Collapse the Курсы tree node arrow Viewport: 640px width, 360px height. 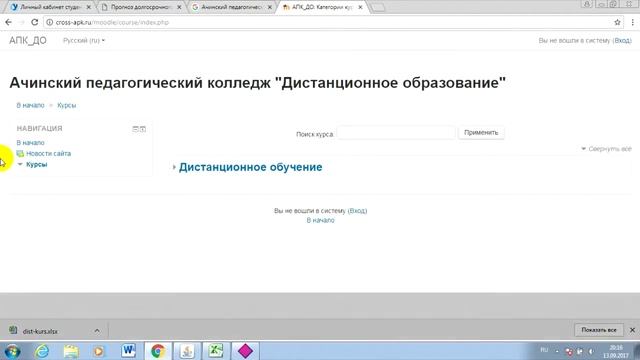point(20,164)
